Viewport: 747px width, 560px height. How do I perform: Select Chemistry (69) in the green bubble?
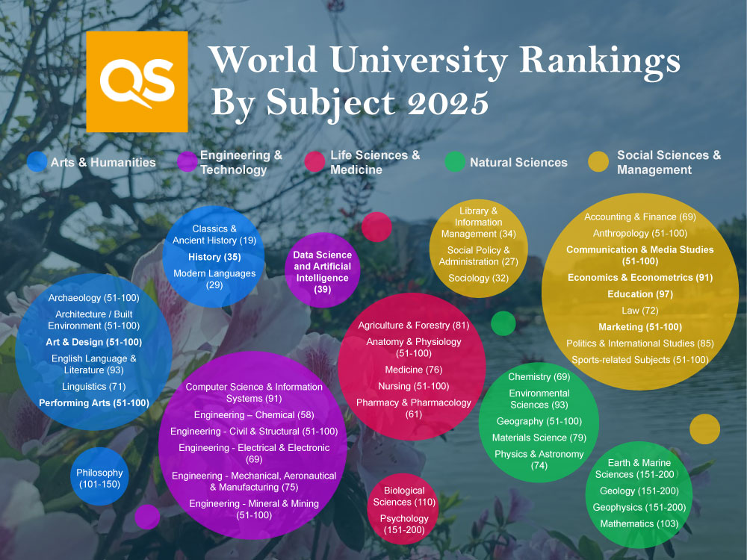click(x=539, y=376)
